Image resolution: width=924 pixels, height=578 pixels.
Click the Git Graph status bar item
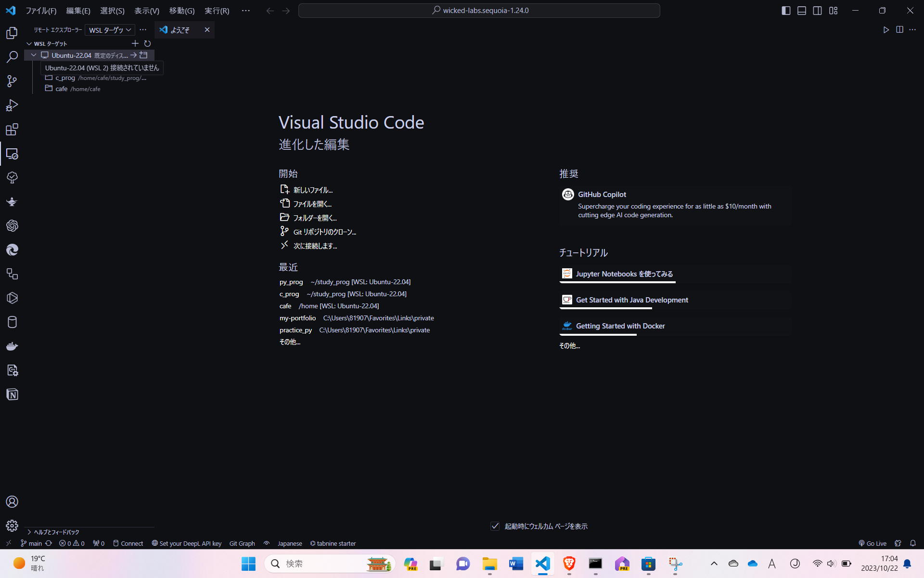pos(242,543)
